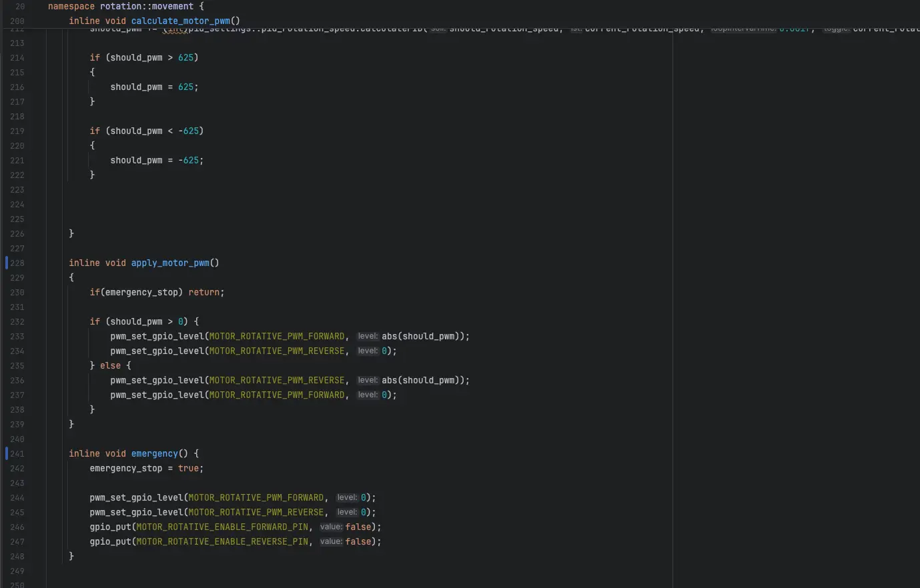Image resolution: width=920 pixels, height=588 pixels.
Task: Click the function name 'emergency' on line 241
Action: pos(154,454)
